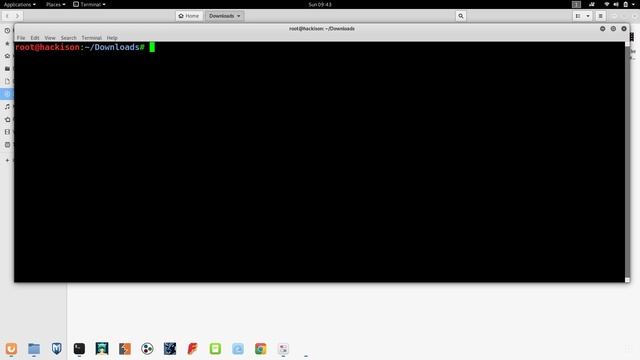Click the screen recorder icon in top bar

(592, 4)
